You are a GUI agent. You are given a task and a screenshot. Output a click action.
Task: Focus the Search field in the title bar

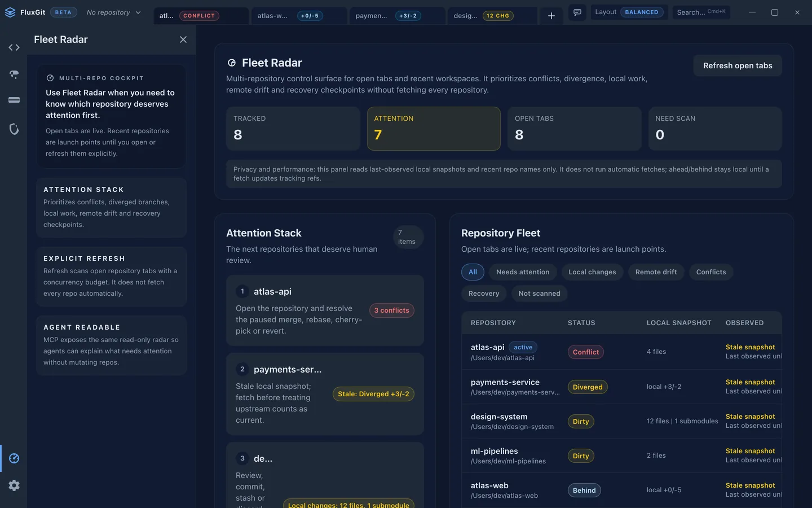pyautogui.click(x=701, y=12)
